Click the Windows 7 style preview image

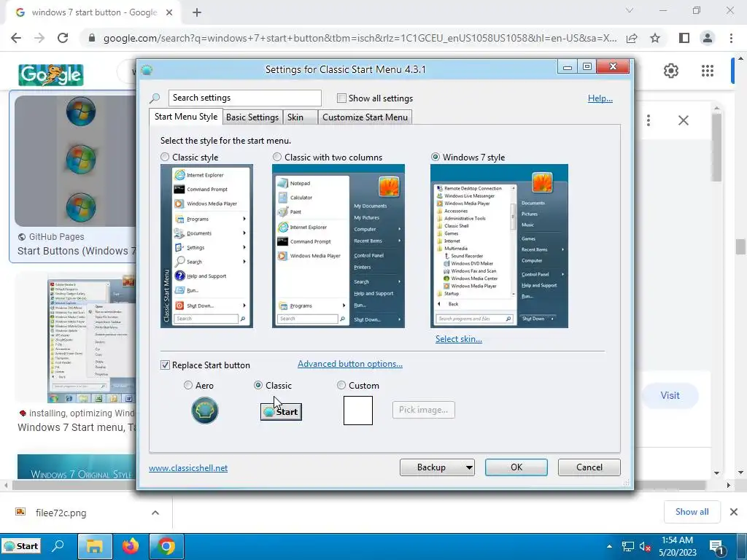point(499,246)
